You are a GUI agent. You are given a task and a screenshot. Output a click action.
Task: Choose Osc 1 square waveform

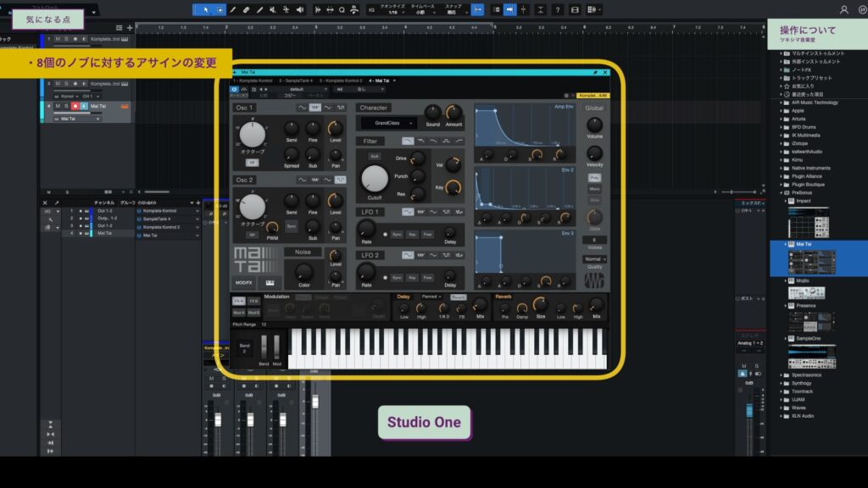pos(341,108)
